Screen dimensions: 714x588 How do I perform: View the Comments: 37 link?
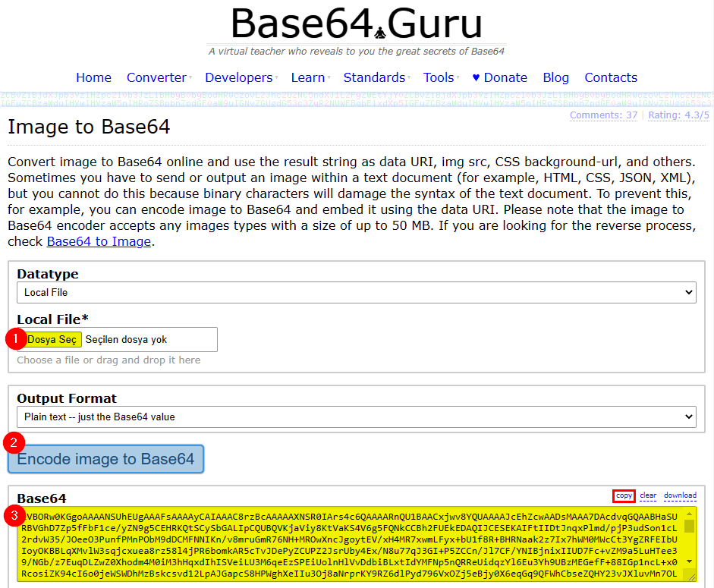point(603,115)
